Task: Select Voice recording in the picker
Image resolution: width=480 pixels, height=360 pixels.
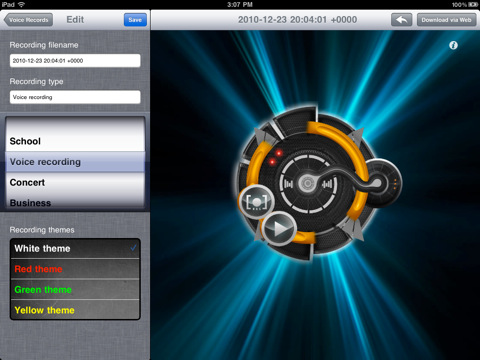Action: pos(75,162)
